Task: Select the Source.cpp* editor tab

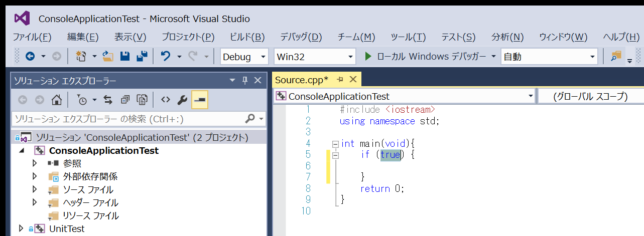Action: coord(302,80)
